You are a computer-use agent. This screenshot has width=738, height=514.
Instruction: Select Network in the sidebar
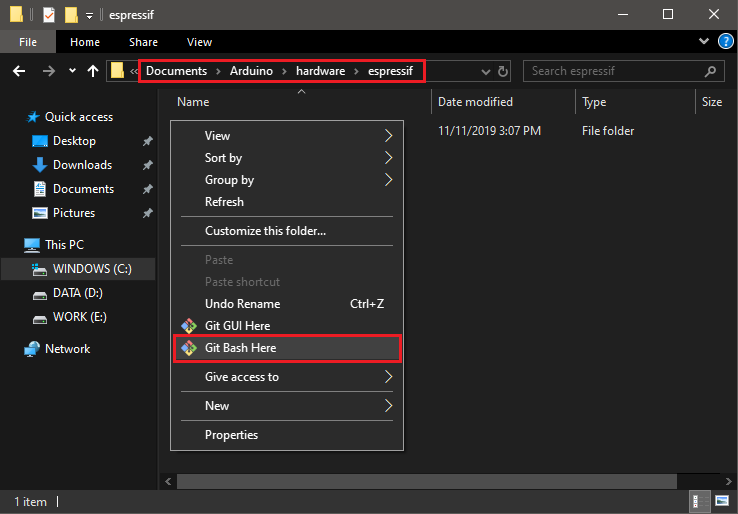point(67,349)
